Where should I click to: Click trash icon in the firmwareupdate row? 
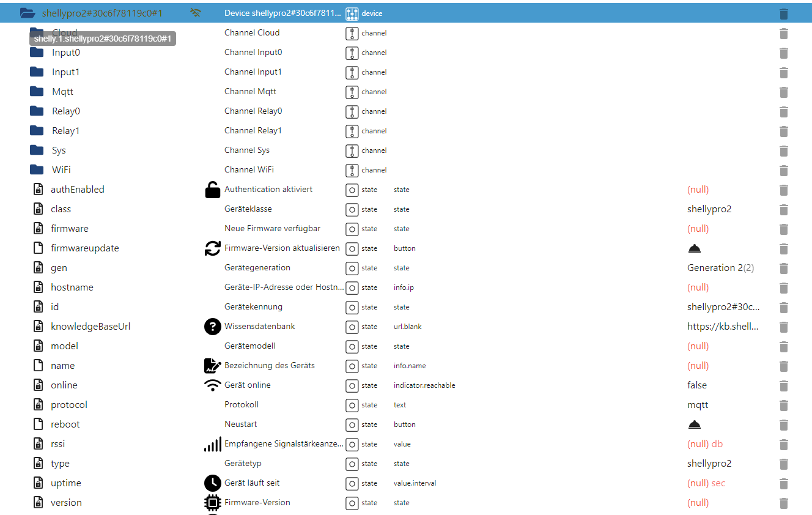coord(784,248)
